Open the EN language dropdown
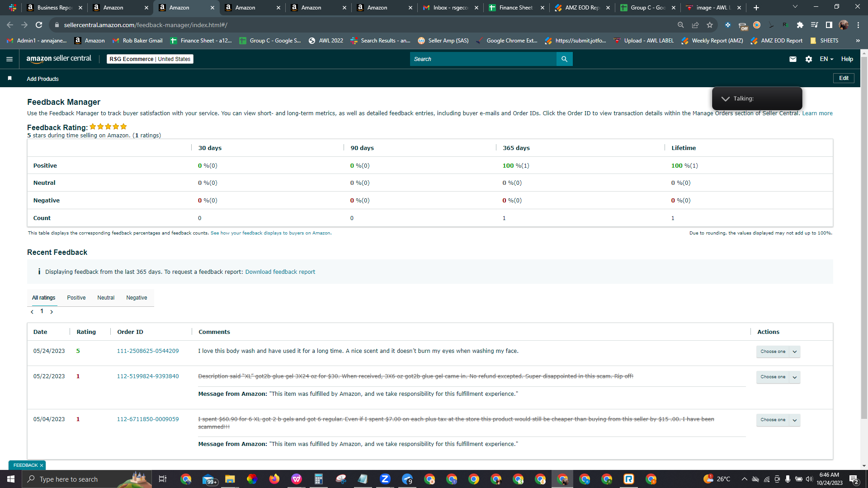Image resolution: width=868 pixels, height=488 pixels. click(x=826, y=59)
